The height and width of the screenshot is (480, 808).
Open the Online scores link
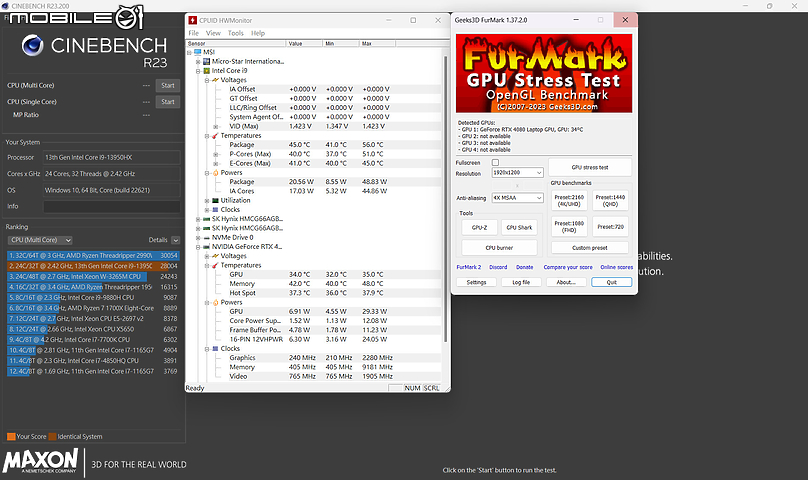click(616, 267)
